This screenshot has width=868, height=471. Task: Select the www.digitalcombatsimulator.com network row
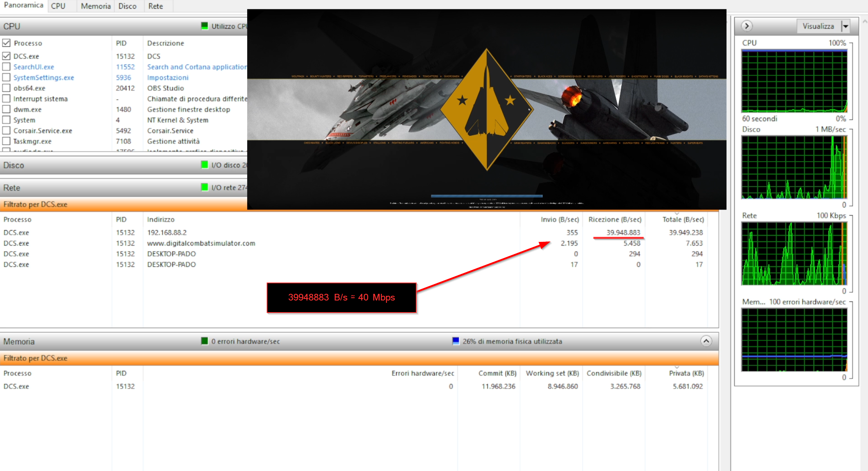353,243
